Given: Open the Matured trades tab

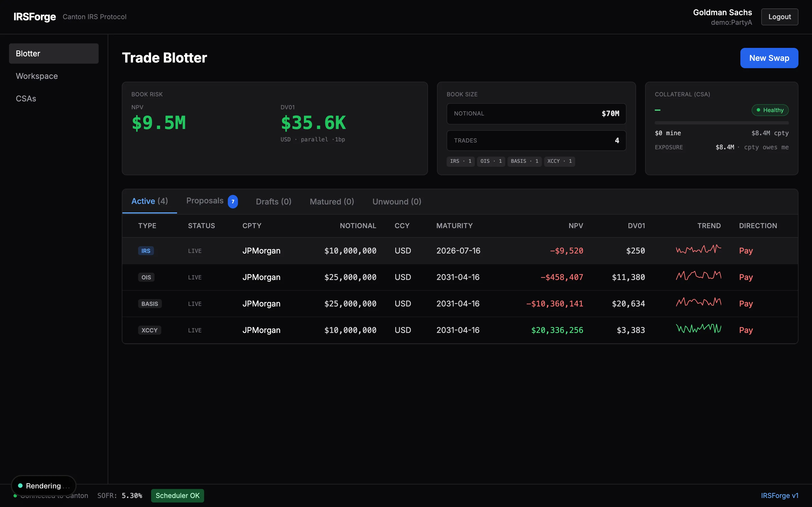Looking at the screenshot, I should point(332,201).
